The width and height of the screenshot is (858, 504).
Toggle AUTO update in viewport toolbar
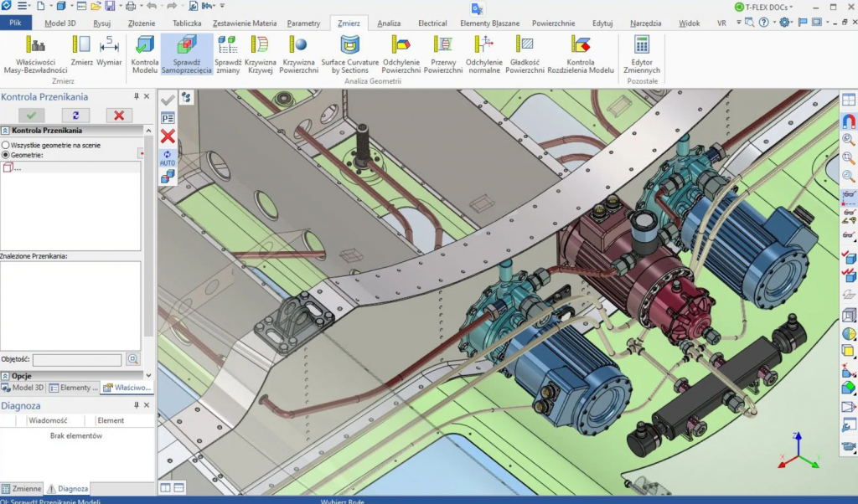[168, 157]
